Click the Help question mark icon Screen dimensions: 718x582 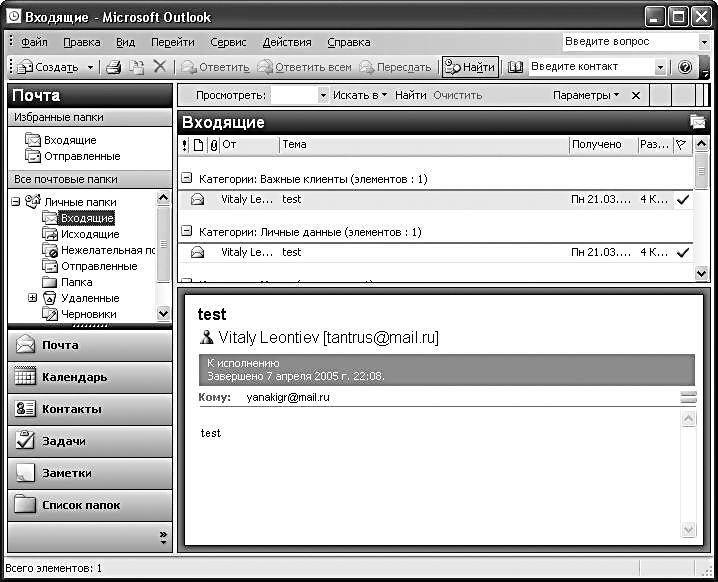click(x=685, y=67)
